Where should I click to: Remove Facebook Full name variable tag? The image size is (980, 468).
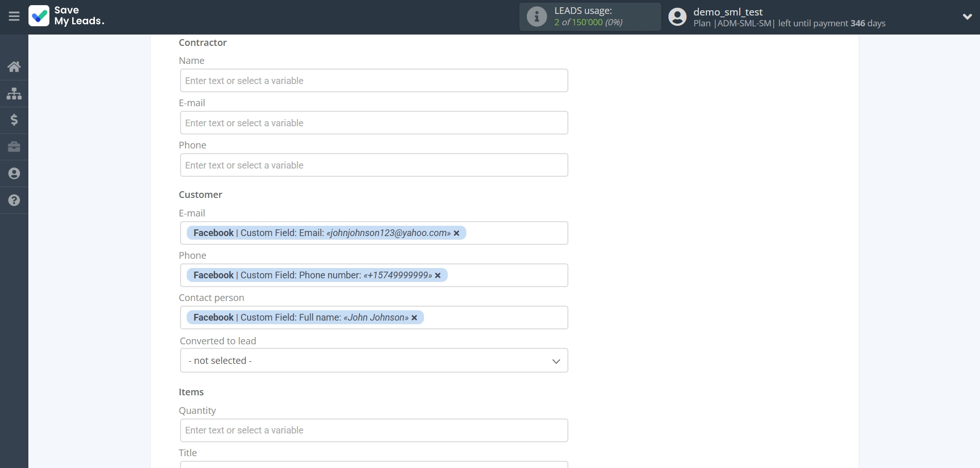[414, 318]
